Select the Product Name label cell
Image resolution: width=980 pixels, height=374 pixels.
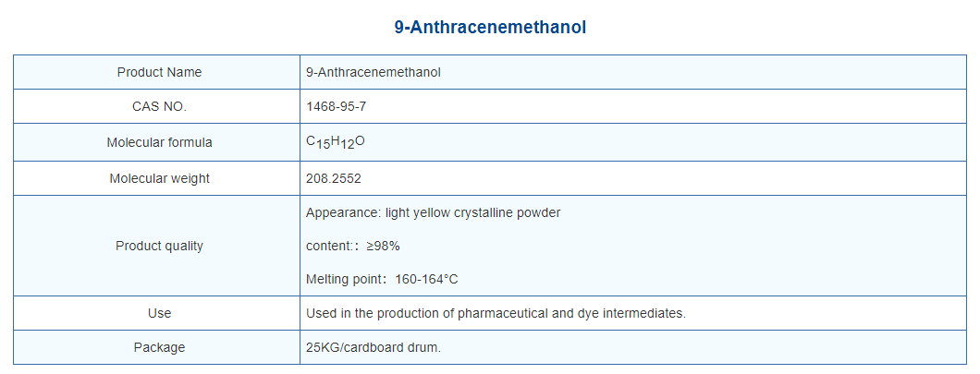(159, 72)
